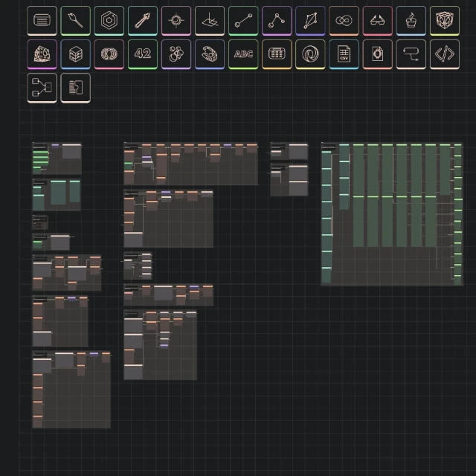Select the ABC text icon

coord(243,54)
